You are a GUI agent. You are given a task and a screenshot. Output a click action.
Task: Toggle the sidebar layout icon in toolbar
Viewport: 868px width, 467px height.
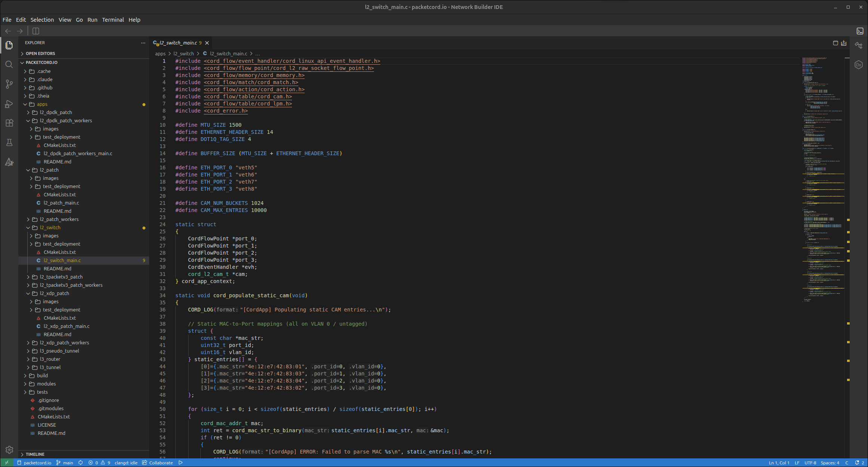coord(36,31)
